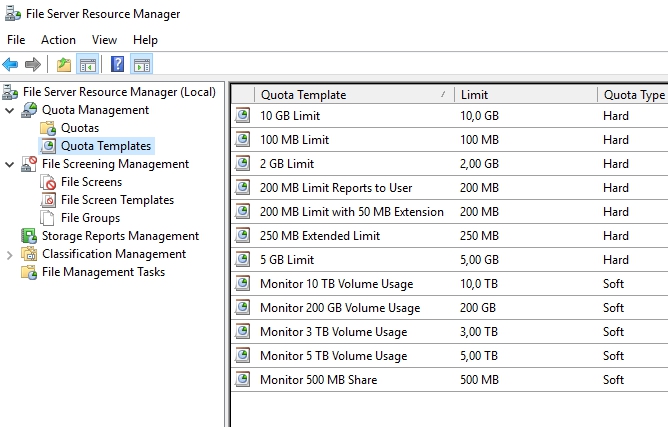Click the Up one level folder icon
Image resolution: width=668 pixels, height=427 pixels.
click(64, 65)
